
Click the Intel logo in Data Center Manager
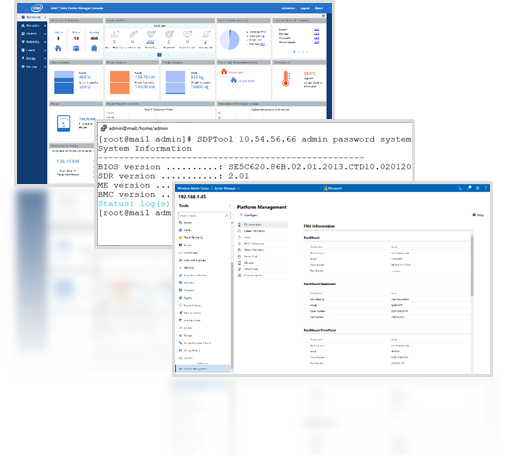(x=37, y=8)
